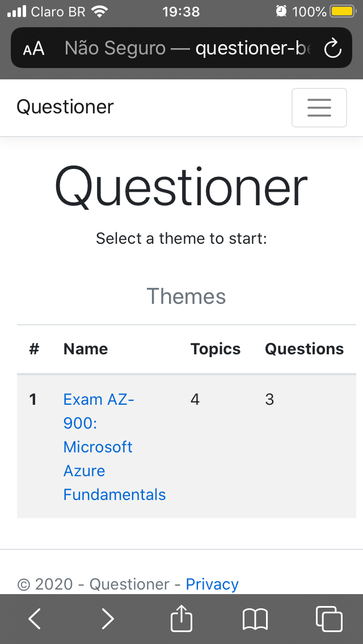
Task: Tap the alarm clock status icon
Action: tap(281, 11)
